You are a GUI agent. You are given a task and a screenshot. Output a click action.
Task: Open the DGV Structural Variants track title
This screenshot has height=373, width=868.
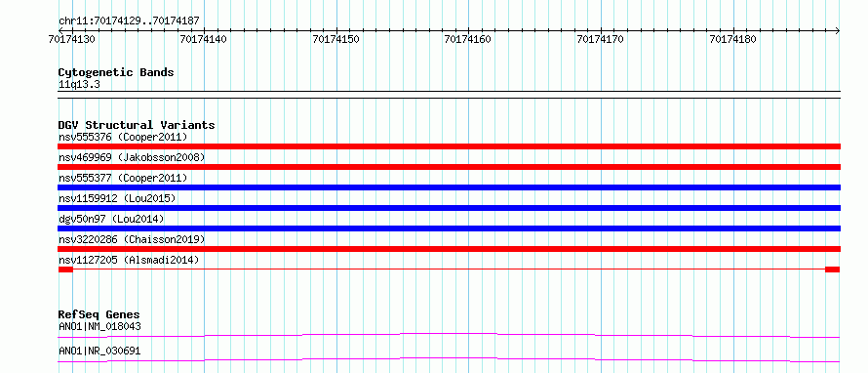(x=137, y=125)
